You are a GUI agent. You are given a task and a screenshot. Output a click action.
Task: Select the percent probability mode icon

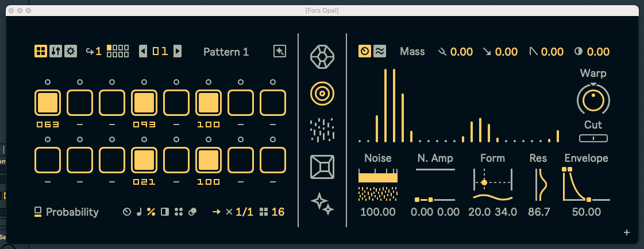[x=151, y=212]
